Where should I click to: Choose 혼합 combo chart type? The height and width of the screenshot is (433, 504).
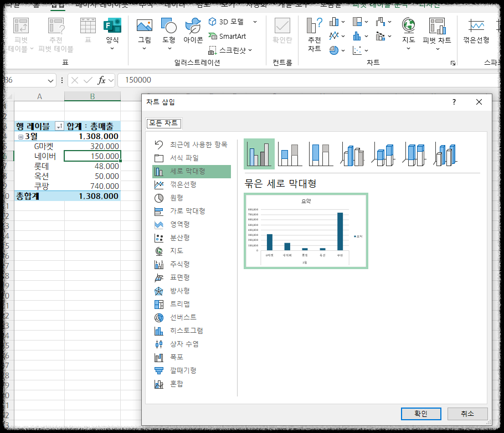click(192, 384)
